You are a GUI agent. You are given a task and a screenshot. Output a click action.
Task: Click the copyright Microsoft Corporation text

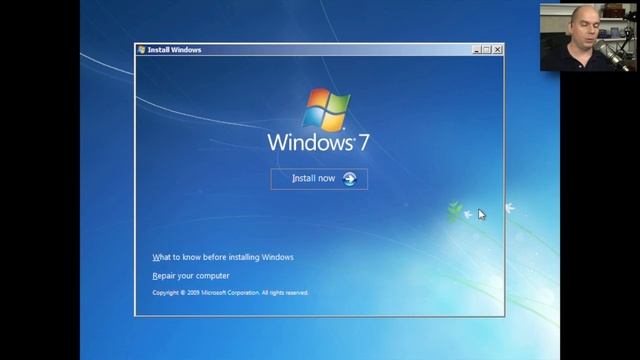(230, 293)
